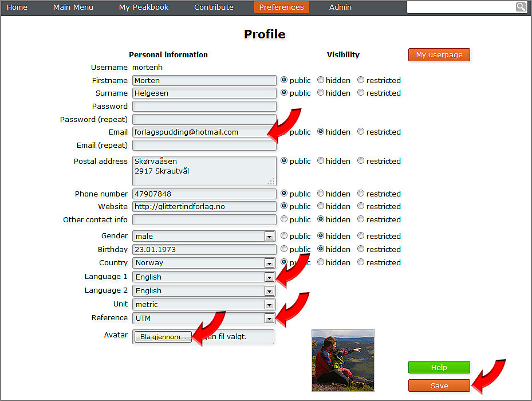The height and width of the screenshot is (401, 532).
Task: Open the Gender dropdown
Action: pos(269,237)
